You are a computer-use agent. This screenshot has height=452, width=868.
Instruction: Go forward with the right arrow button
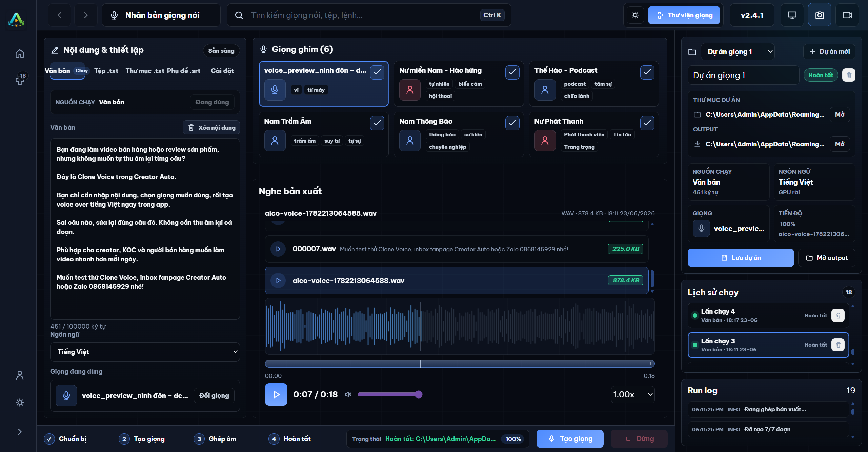[x=85, y=15]
